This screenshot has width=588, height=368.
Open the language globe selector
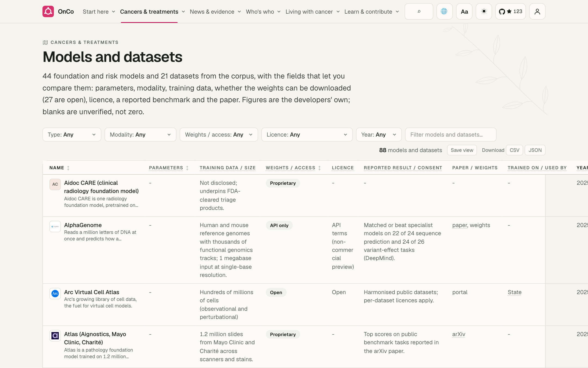tap(444, 11)
